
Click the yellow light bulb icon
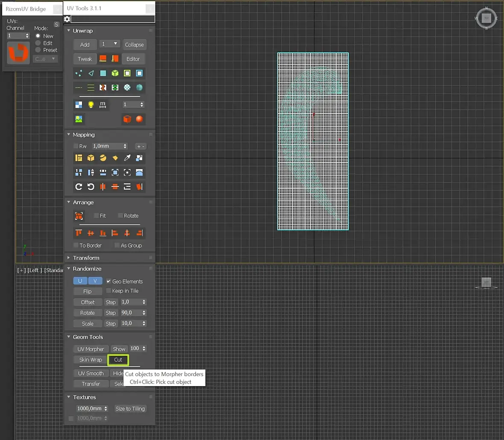[91, 105]
